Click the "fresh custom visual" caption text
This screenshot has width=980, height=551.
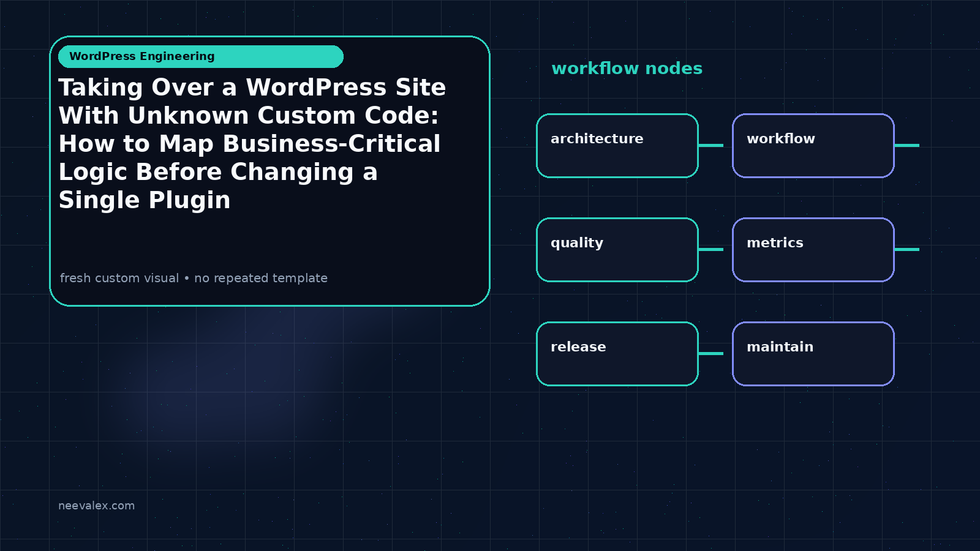(x=119, y=278)
